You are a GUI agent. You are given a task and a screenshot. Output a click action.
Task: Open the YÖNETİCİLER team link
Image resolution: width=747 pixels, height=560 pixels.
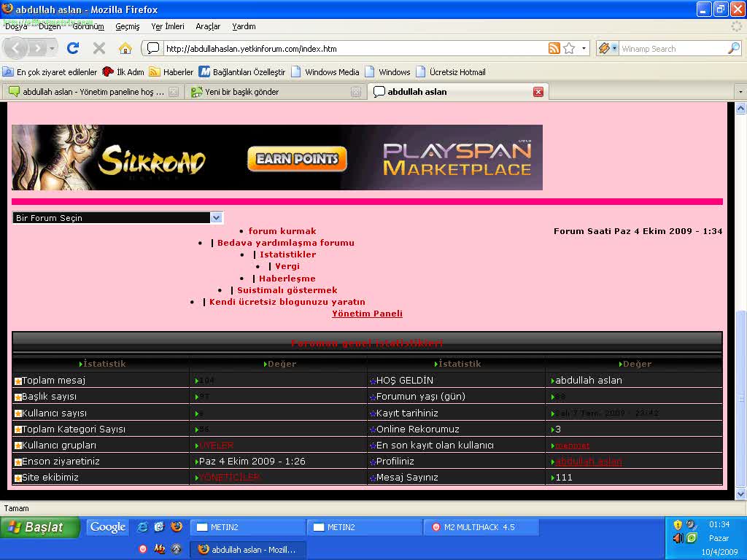click(x=229, y=477)
